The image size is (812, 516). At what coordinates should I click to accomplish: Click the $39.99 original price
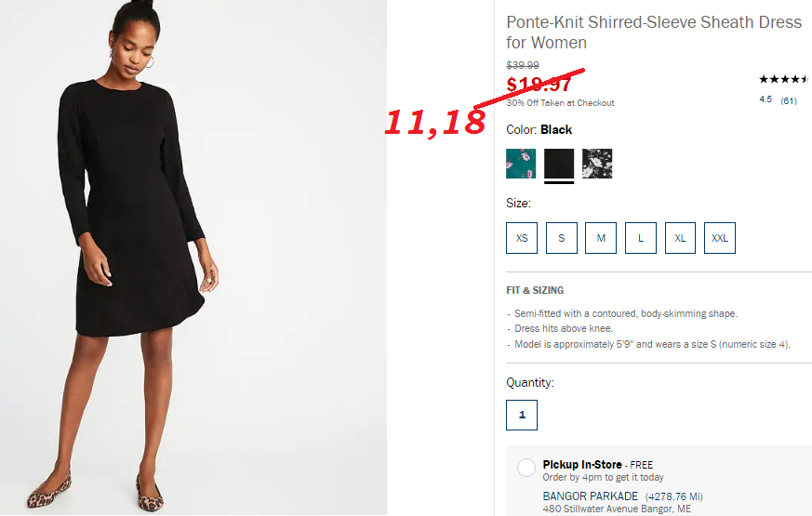[x=523, y=65]
